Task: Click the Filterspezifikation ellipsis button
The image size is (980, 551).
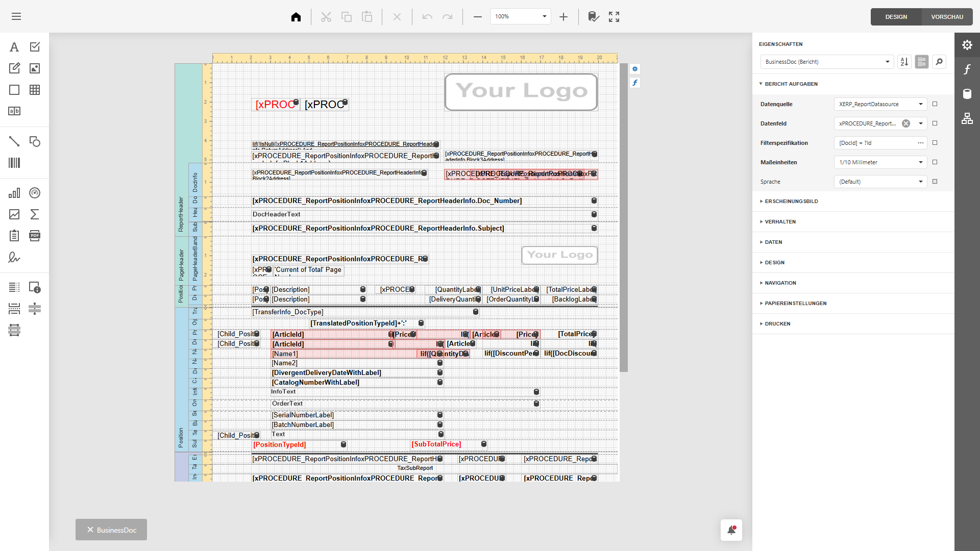Action: point(921,143)
